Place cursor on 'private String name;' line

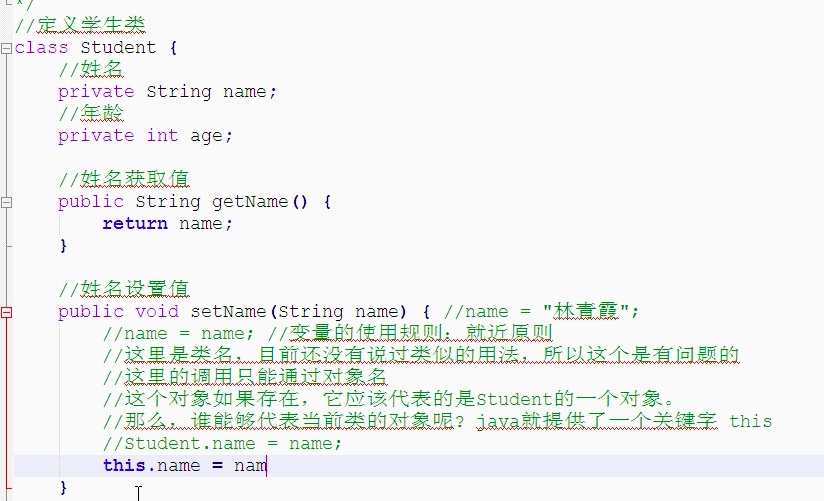click(x=167, y=92)
